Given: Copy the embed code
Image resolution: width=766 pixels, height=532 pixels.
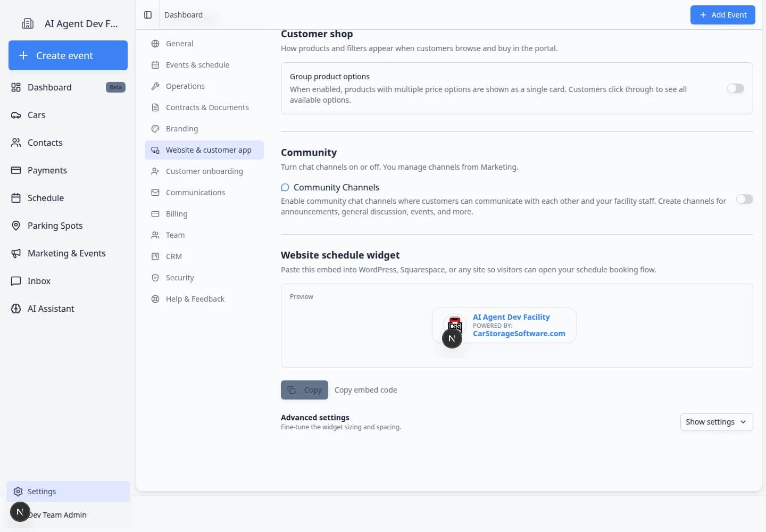Looking at the screenshot, I should coord(304,390).
